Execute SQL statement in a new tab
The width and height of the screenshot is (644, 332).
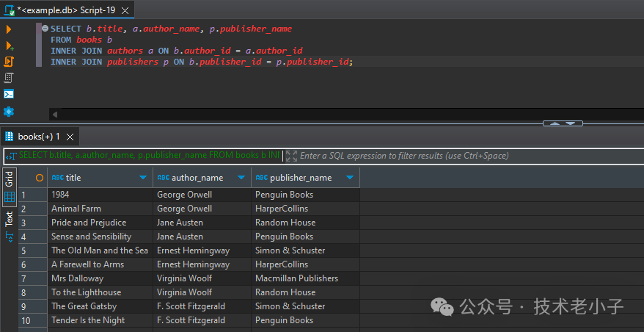point(9,46)
